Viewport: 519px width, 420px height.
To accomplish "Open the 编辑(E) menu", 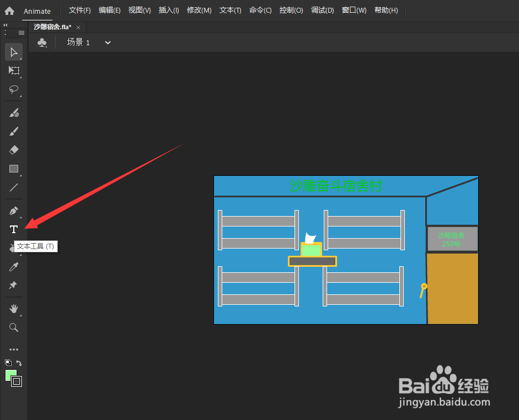I will click(110, 10).
